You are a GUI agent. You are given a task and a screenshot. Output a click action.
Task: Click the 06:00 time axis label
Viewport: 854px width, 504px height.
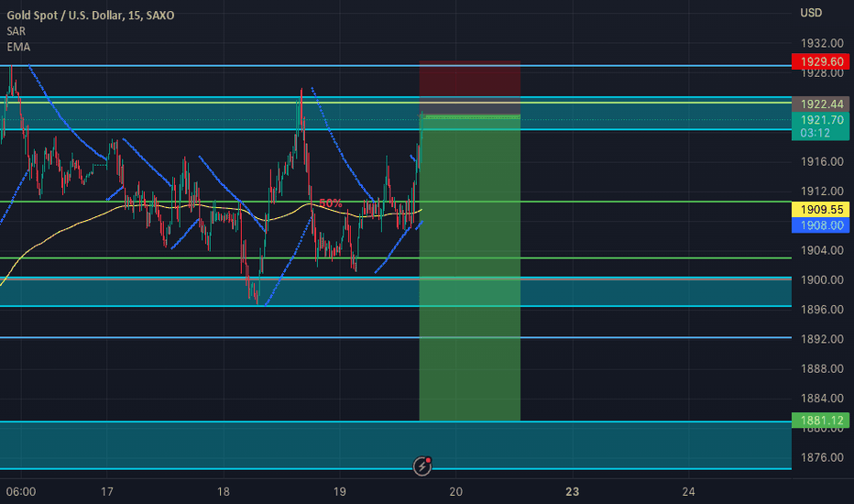(x=21, y=492)
